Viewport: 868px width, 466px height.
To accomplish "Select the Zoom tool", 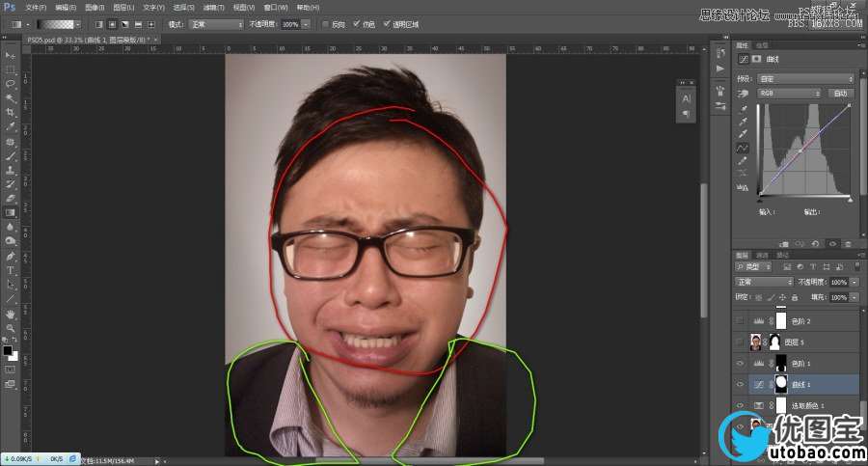I will tap(10, 328).
